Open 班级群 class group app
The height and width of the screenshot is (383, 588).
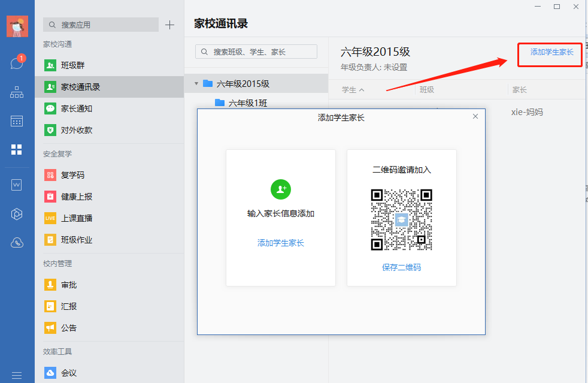click(109, 65)
